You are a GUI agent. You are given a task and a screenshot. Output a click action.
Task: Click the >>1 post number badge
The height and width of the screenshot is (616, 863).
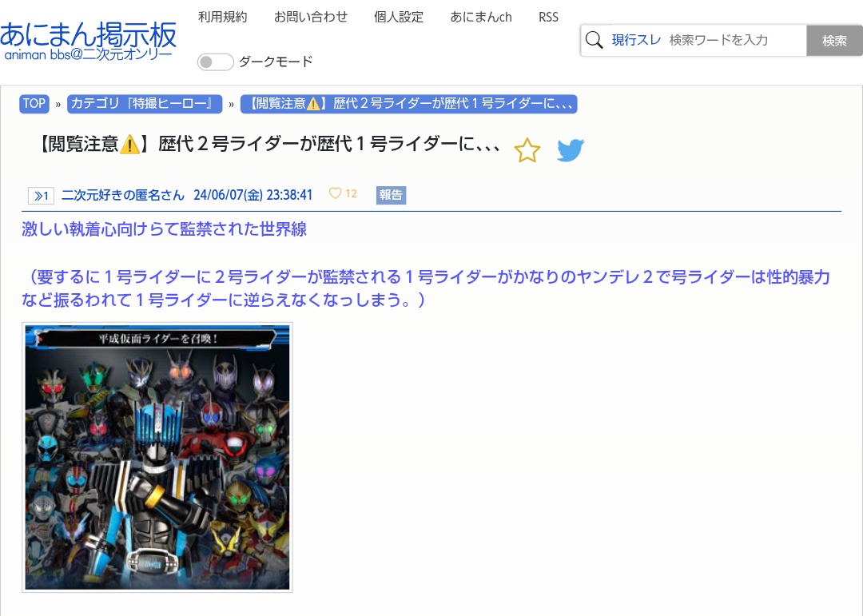coord(41,195)
